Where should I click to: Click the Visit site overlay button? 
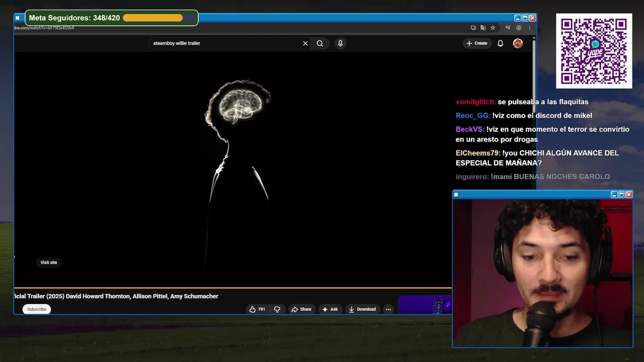pyautogui.click(x=49, y=262)
